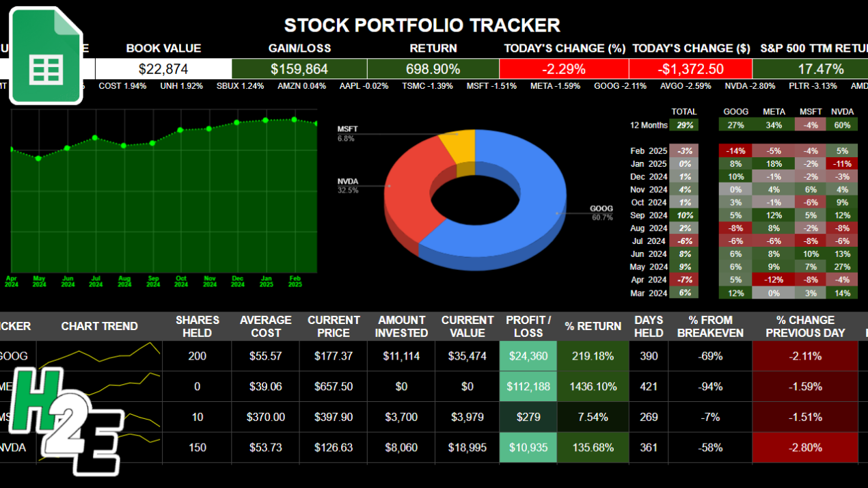This screenshot has height=488, width=868.
Task: Click the GAIN/LOSS value of $159,864
Action: (299, 68)
